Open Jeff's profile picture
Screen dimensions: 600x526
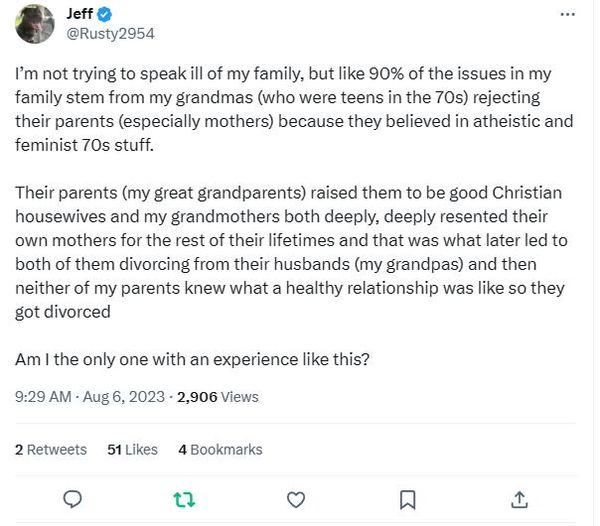point(35,23)
